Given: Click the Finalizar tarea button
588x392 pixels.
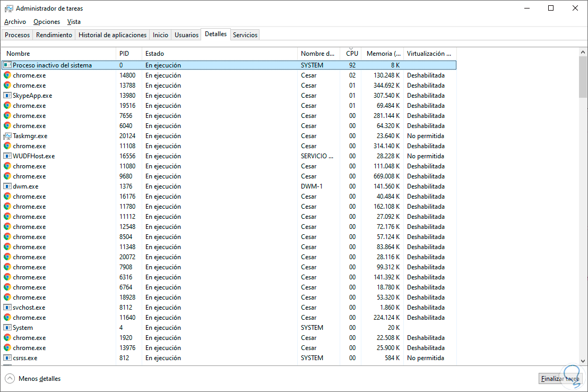Looking at the screenshot, I should click(559, 379).
